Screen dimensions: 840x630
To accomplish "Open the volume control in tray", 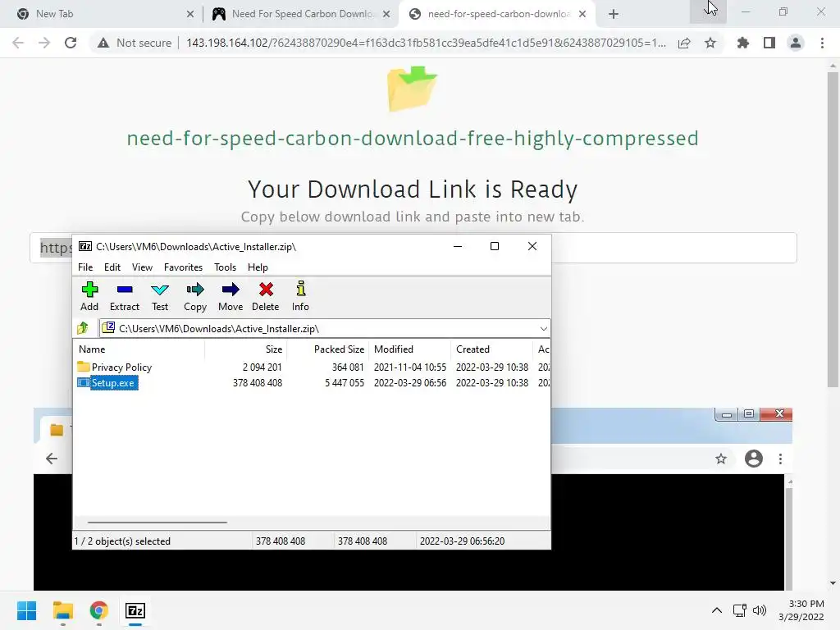I will (759, 610).
